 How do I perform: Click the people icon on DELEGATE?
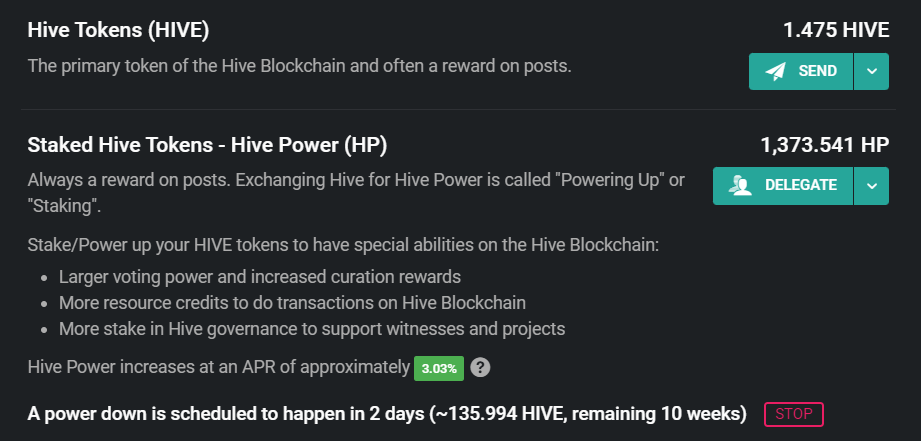[740, 186]
